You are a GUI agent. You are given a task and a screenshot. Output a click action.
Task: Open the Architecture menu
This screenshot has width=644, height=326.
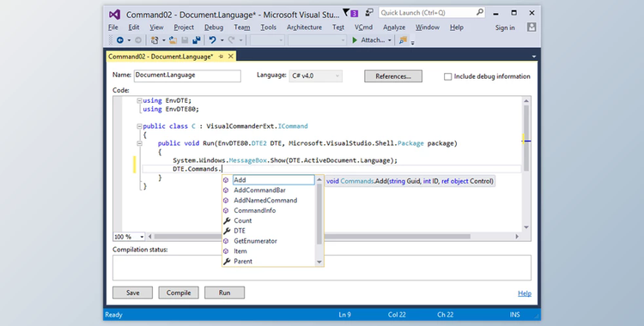coord(304,27)
